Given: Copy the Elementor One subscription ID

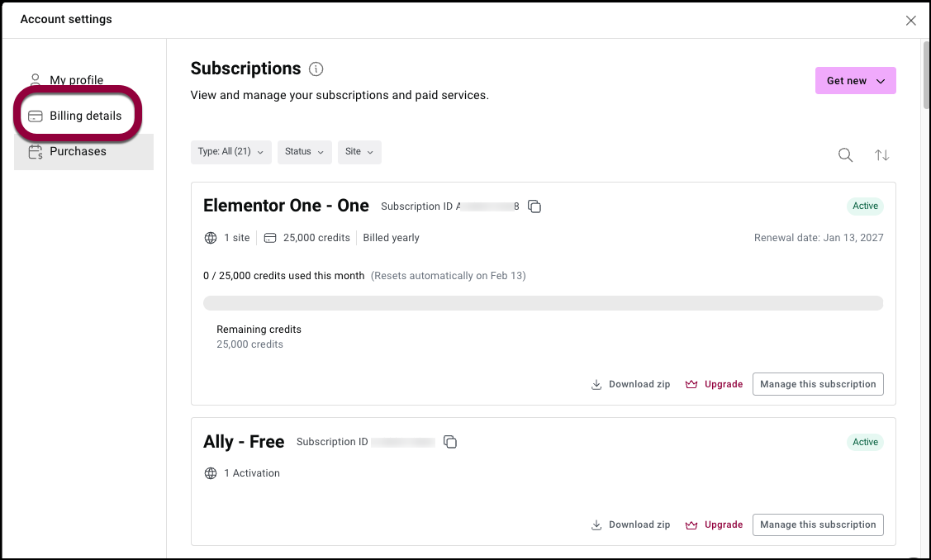Looking at the screenshot, I should coord(534,206).
